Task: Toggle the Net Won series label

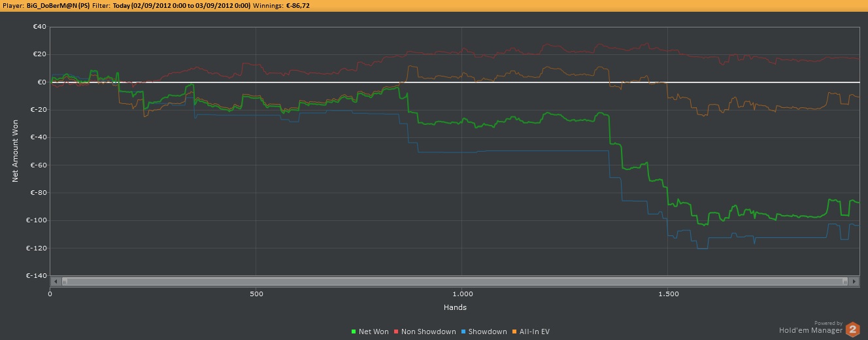Action: [x=374, y=331]
